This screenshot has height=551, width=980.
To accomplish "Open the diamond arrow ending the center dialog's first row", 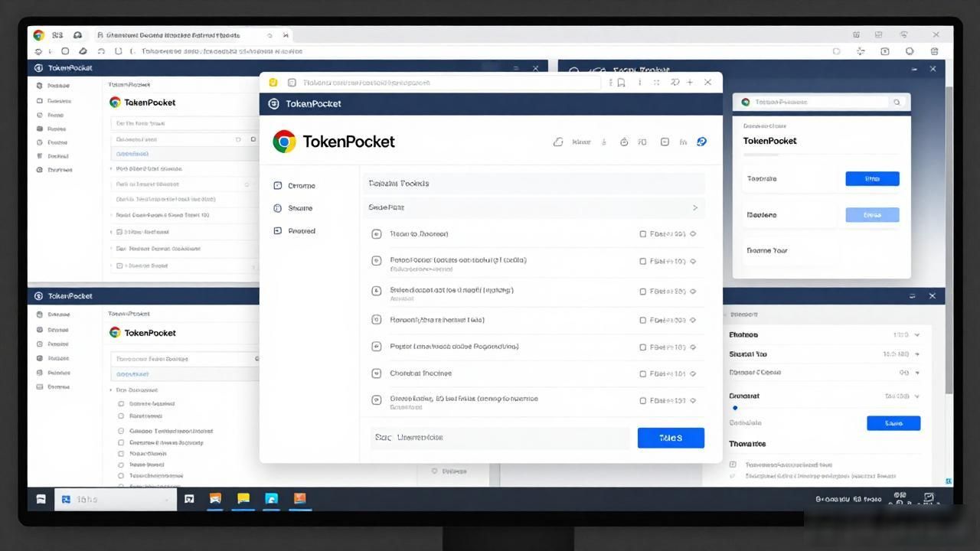I will (x=693, y=234).
